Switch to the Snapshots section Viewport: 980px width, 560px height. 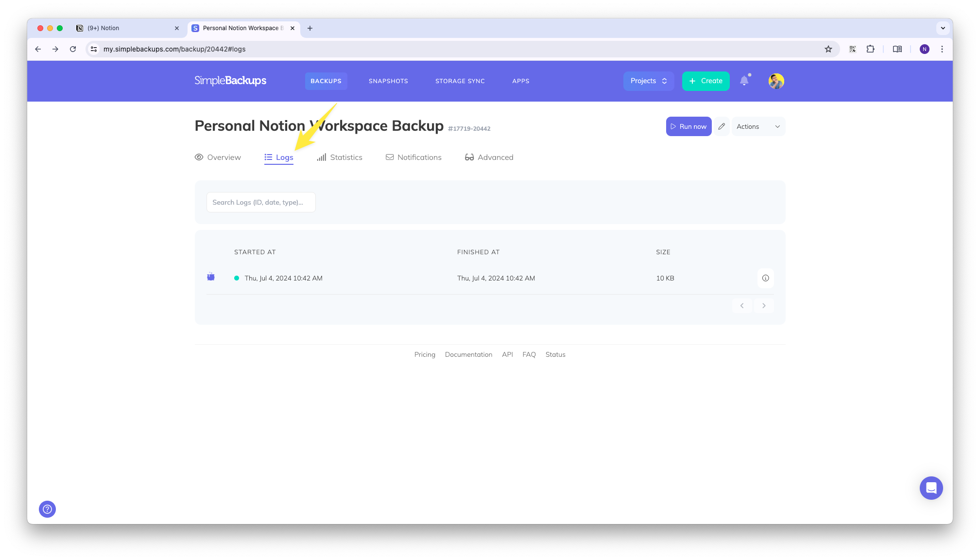[x=388, y=81]
